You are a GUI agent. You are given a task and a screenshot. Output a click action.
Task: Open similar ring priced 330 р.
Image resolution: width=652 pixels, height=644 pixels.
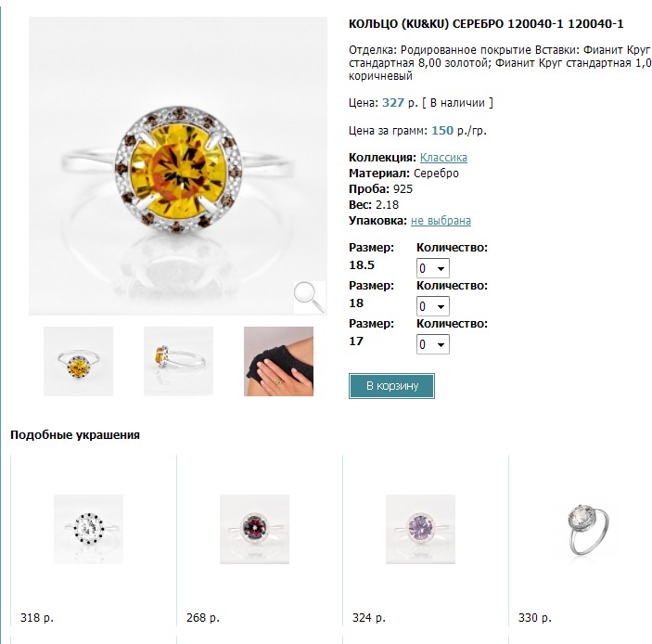click(586, 529)
